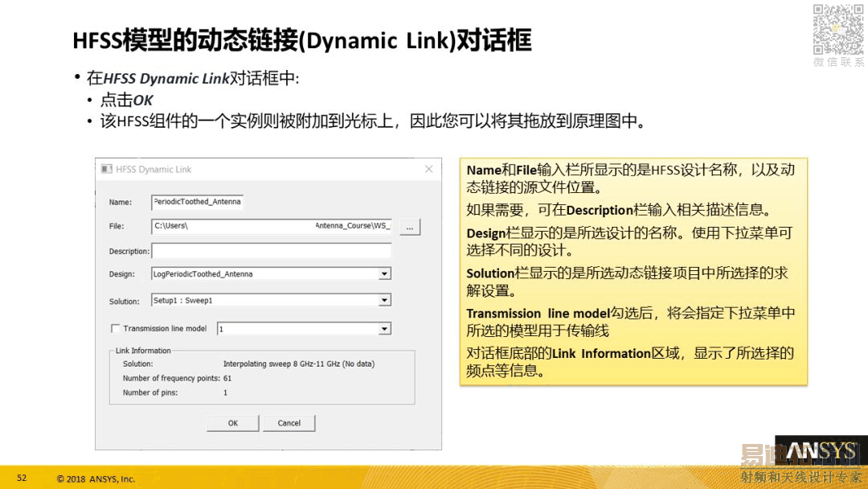This screenshot has height=489, width=868.
Task: Click the Number of pins label
Action: coord(150,392)
